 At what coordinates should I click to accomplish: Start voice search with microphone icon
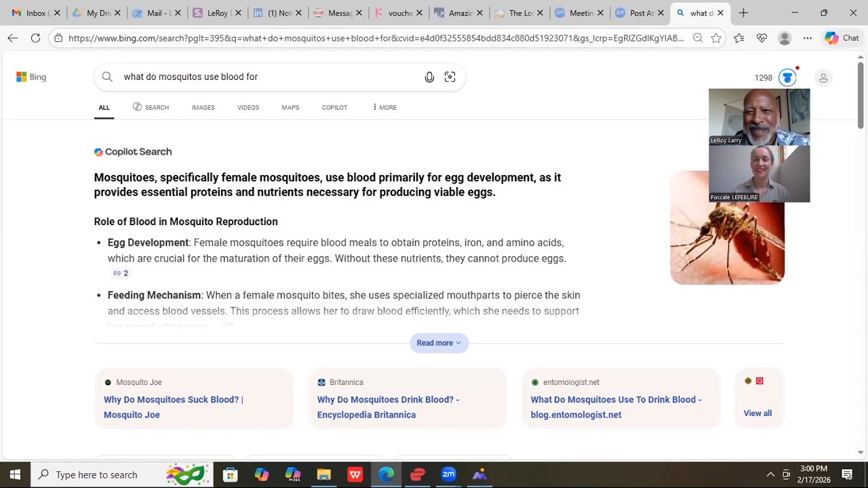429,77
